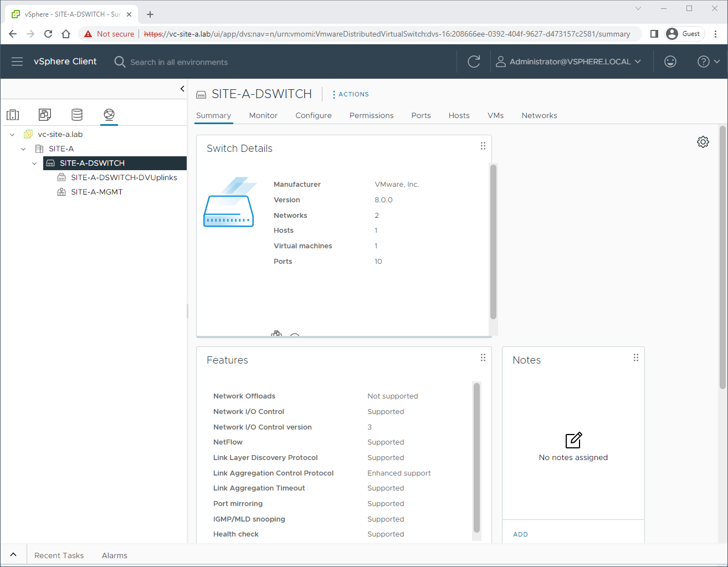Screen dimensions: 728x567
Task: Click the Link Aggregation Control Protocol label
Action: (x=273, y=473)
